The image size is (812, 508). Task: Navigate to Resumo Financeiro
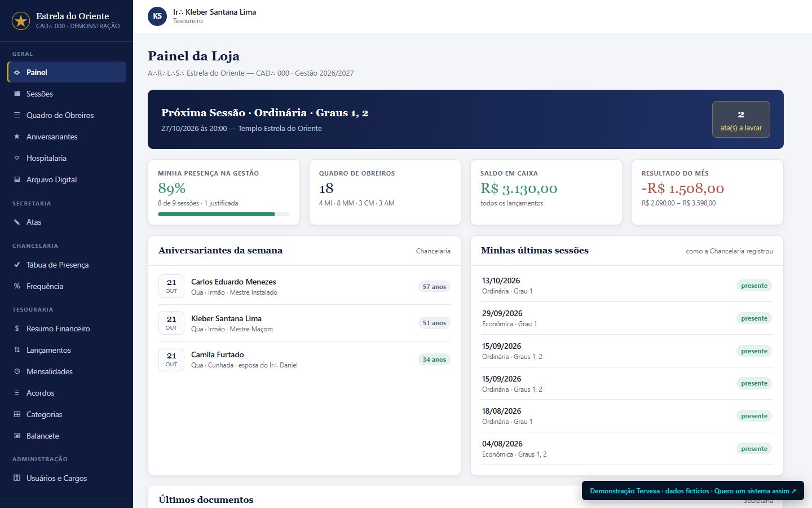(67, 329)
